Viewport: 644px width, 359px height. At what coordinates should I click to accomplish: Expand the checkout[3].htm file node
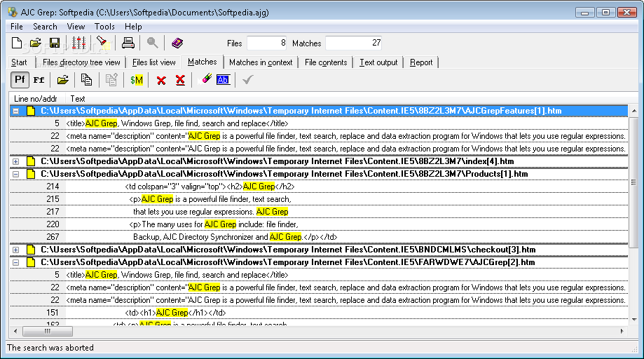15,250
